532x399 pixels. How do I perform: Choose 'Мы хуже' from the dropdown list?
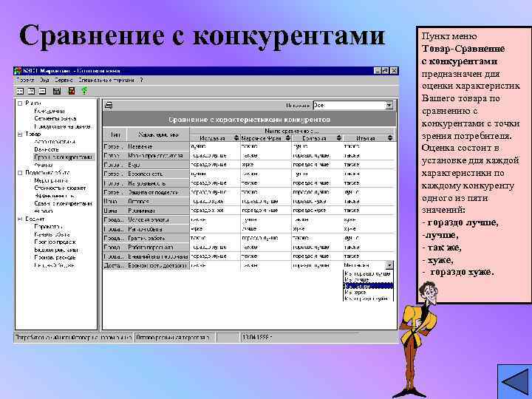(368, 292)
